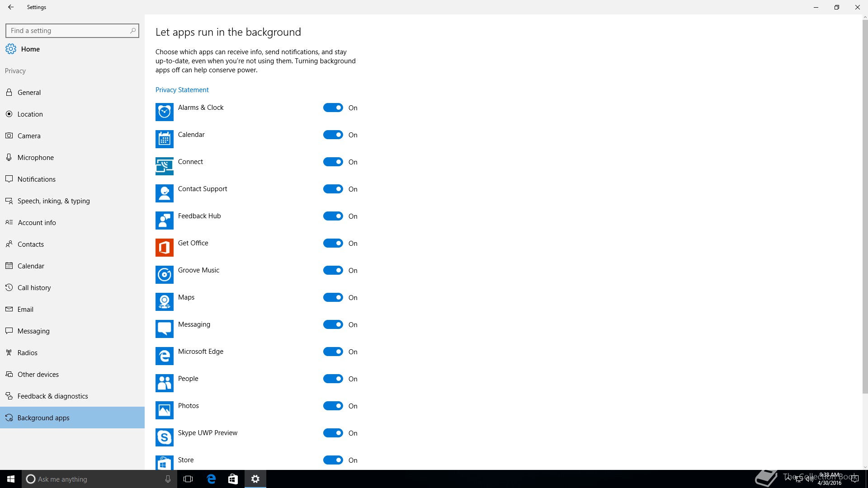
Task: Click the vertical scrollbar on the right
Action: [865, 206]
